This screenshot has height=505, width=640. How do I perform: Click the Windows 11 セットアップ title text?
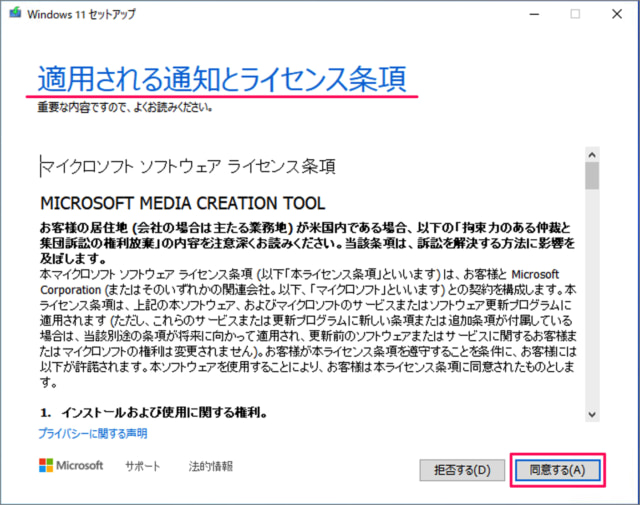click(x=81, y=14)
